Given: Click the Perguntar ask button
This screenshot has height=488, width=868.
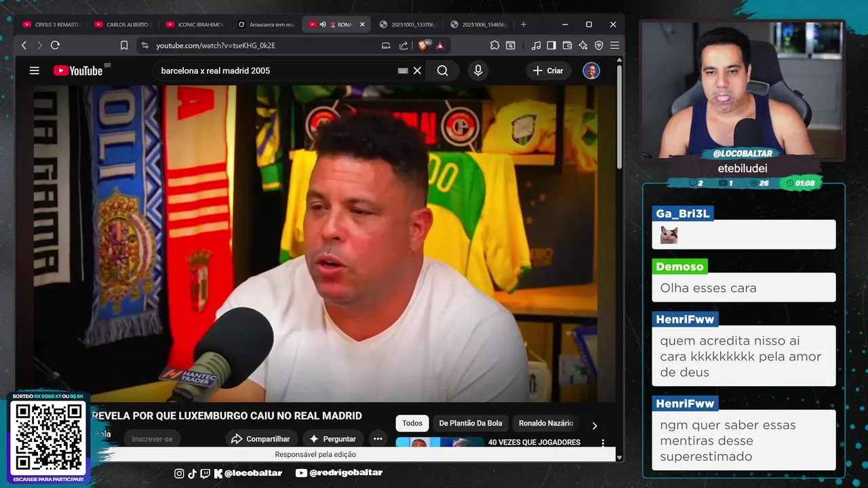Looking at the screenshot, I should (333, 439).
